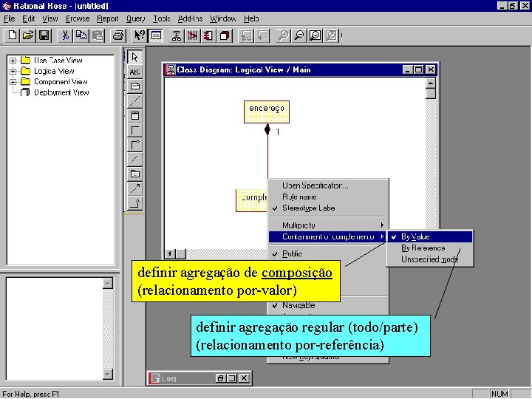The image size is (532, 399).
Task: Choose the Unspecified mode containment option
Action: point(430,259)
